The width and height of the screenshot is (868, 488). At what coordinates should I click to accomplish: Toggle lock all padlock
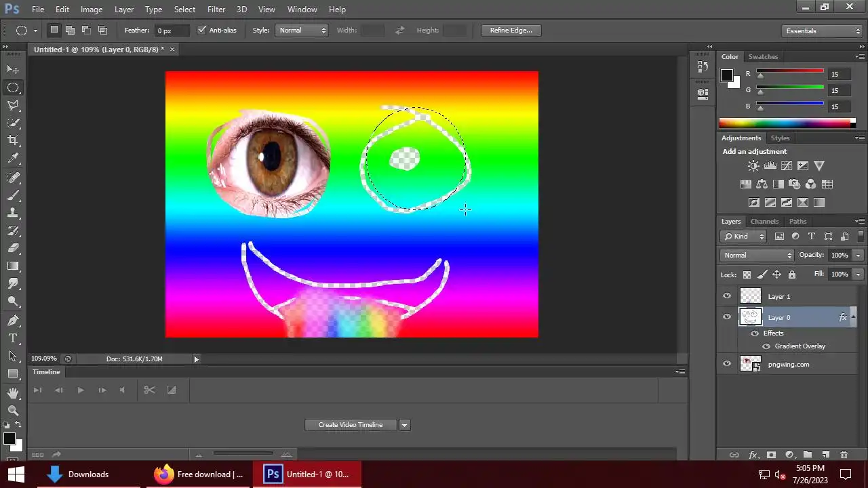(791, 274)
